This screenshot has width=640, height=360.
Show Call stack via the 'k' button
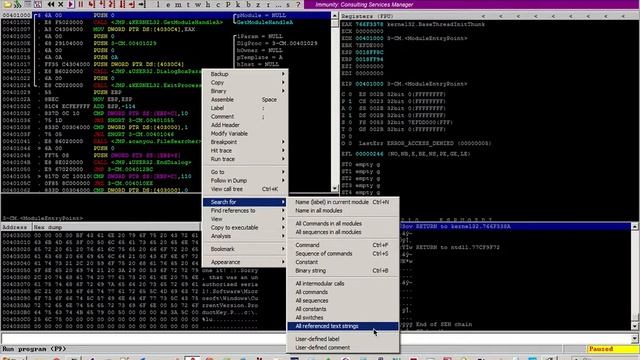(238, 4)
